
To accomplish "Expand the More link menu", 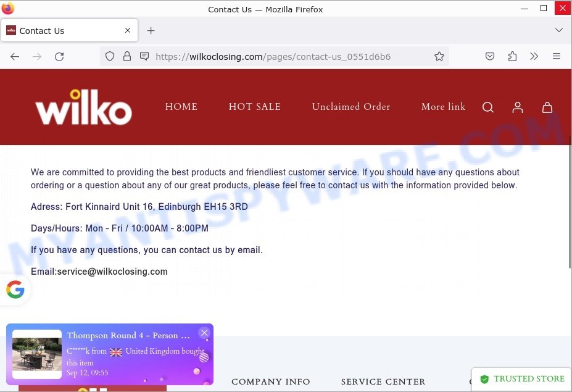I will pos(443,107).
